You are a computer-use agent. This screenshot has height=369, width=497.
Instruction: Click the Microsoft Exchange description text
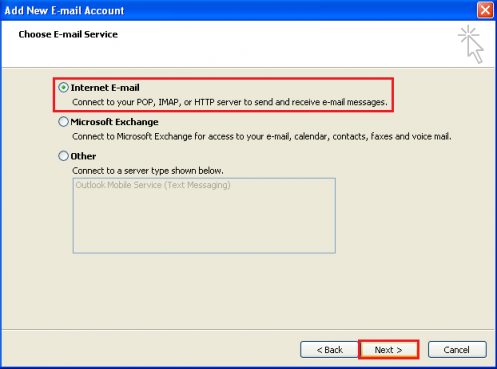(x=262, y=137)
